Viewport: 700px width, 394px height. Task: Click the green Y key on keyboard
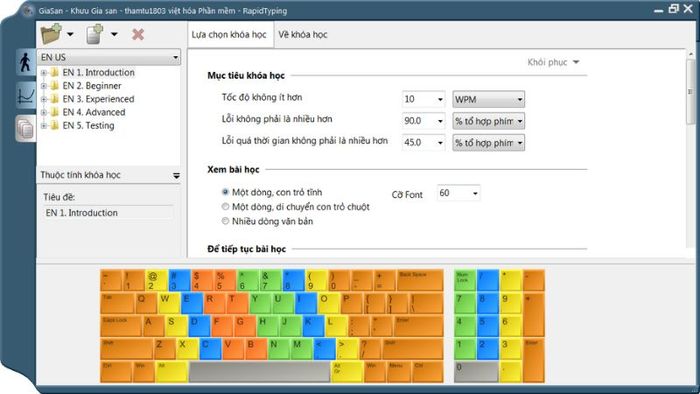coord(260,303)
